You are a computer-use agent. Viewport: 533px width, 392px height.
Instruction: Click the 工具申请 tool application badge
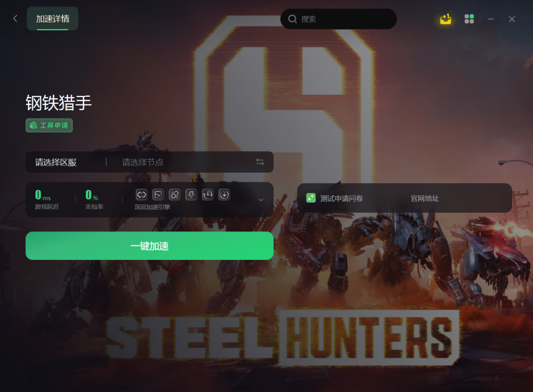[49, 126]
